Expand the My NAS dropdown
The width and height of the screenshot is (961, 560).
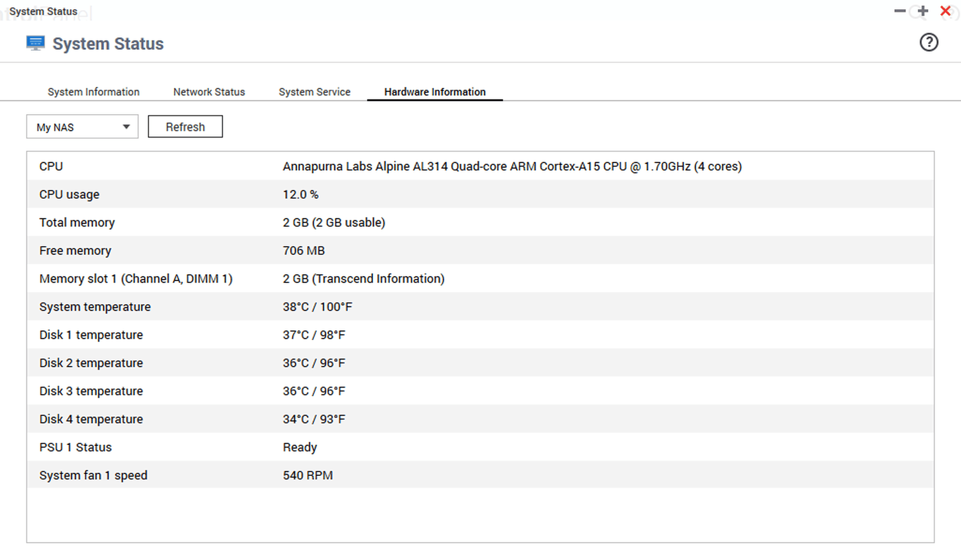(82, 127)
